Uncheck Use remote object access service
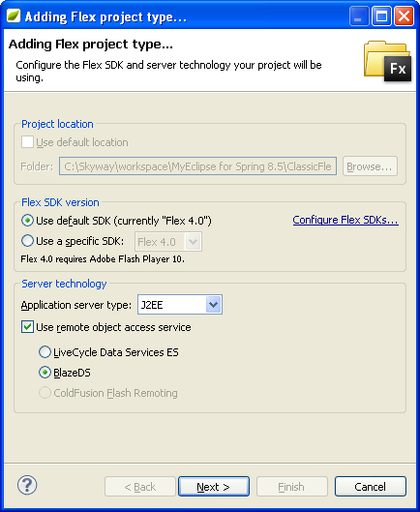The width and height of the screenshot is (420, 512). (x=27, y=327)
